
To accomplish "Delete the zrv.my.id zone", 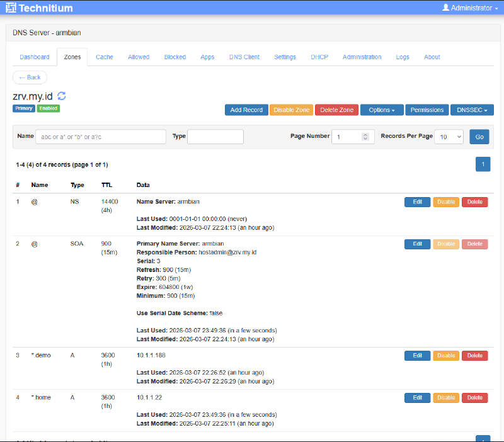I will click(336, 110).
